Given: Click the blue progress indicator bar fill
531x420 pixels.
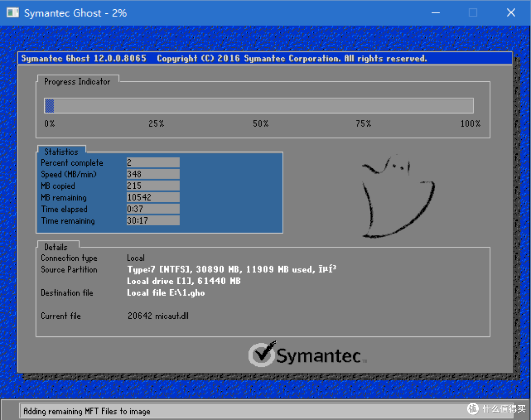Looking at the screenshot, I should (x=50, y=106).
